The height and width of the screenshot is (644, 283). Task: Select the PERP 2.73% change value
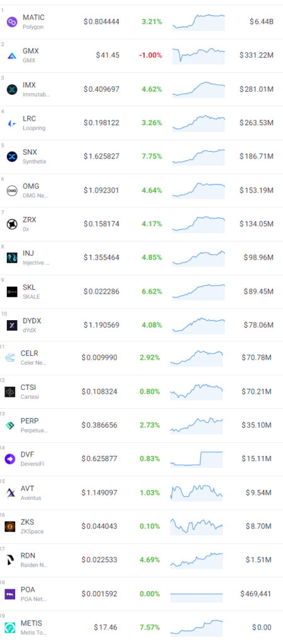150,425
